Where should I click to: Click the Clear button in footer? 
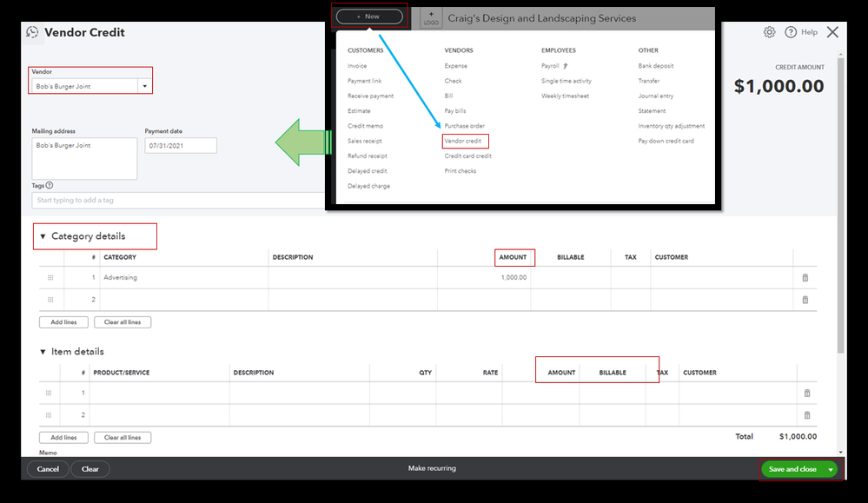coord(90,469)
